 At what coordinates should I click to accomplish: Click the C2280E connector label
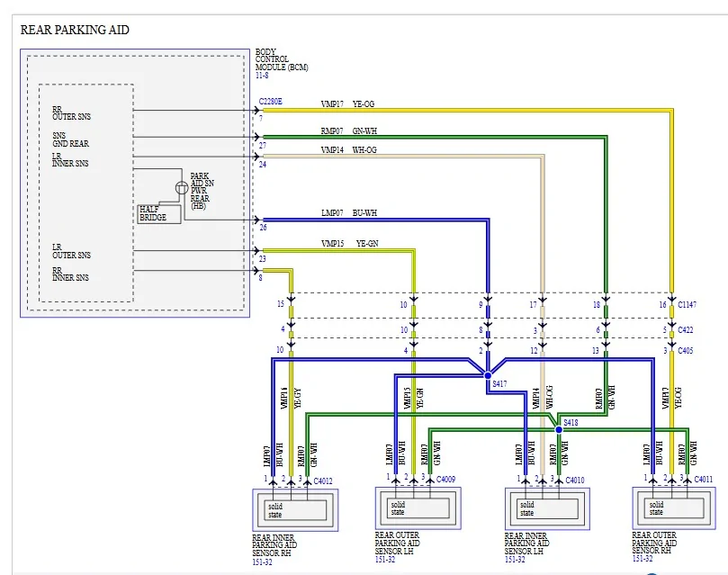271,101
